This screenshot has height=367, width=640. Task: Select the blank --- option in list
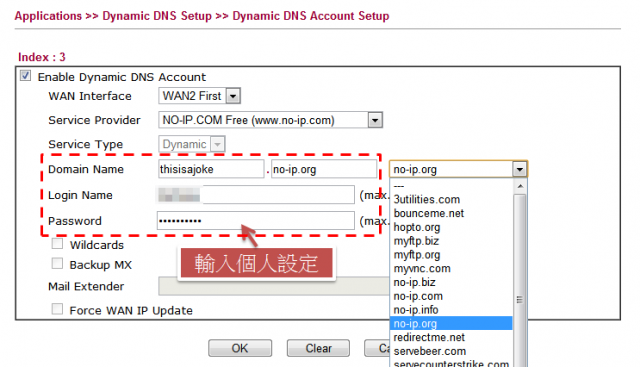pos(451,186)
